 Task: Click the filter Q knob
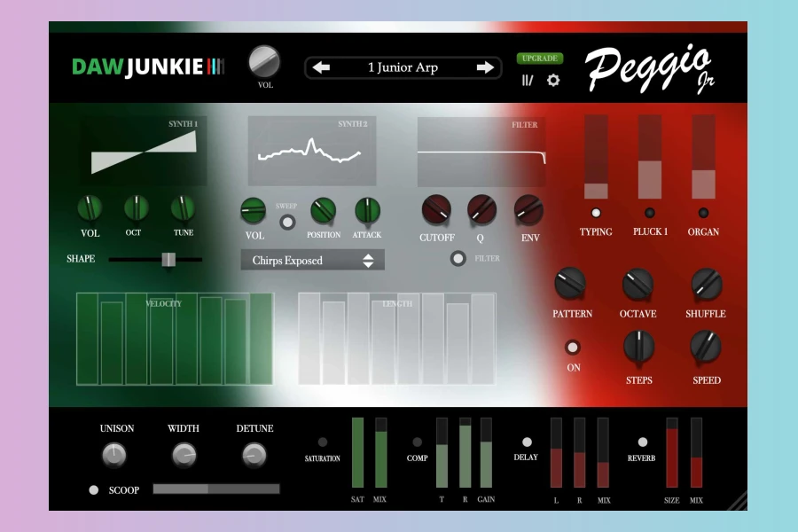(481, 210)
